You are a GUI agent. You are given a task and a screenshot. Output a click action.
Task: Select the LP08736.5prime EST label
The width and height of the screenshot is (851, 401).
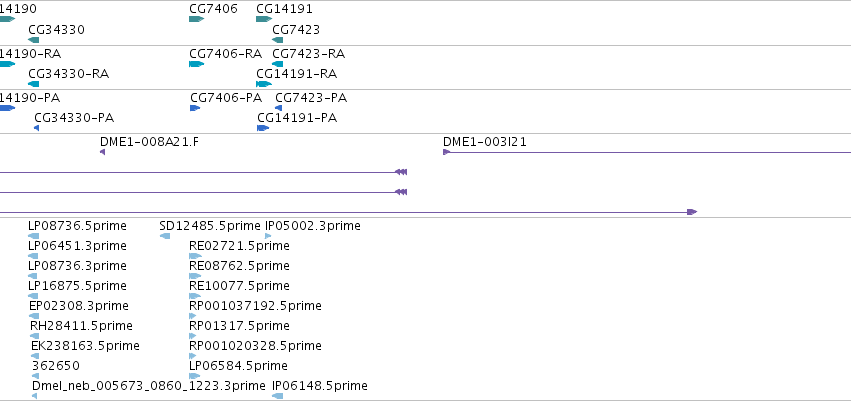click(77, 226)
